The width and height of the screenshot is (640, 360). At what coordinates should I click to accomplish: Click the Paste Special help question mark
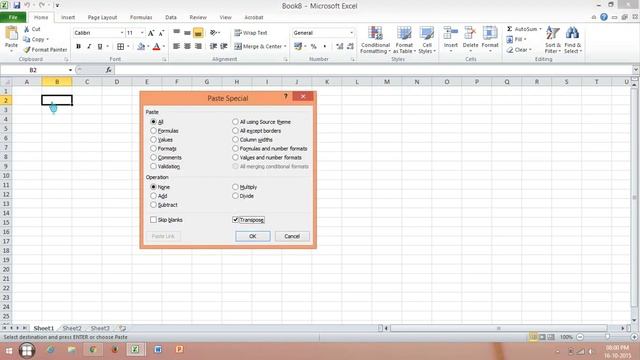286,96
